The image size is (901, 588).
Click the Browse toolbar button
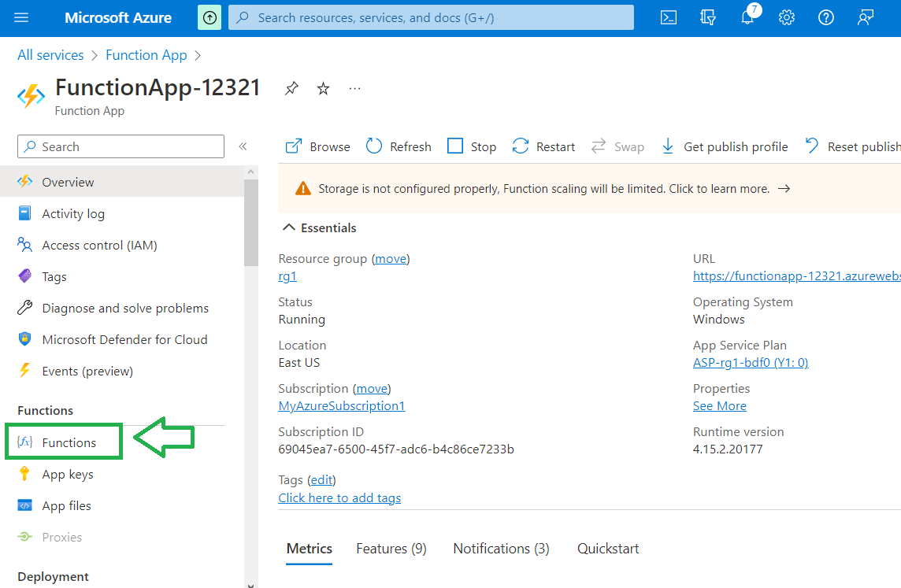[x=317, y=146]
